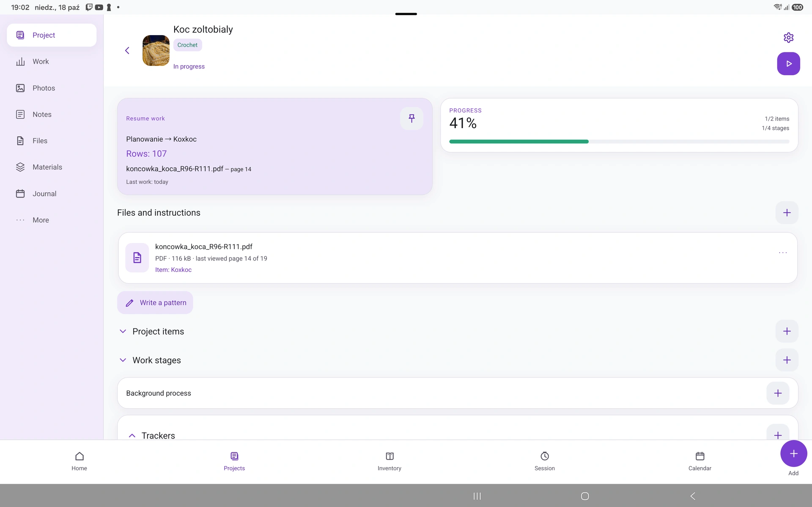Go to the Home tab
The image size is (812, 507).
point(79,461)
